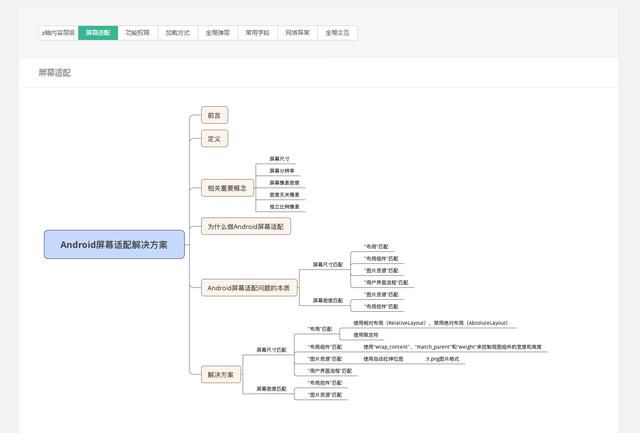640x433 pixels.
Task: Select the active 屏幕适配 tab
Action: (98, 33)
